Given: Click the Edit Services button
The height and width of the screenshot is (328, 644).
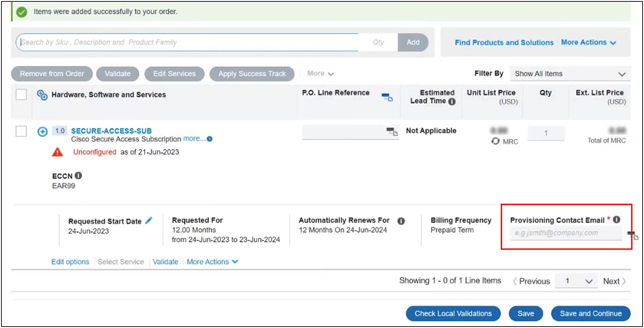Looking at the screenshot, I should point(174,74).
